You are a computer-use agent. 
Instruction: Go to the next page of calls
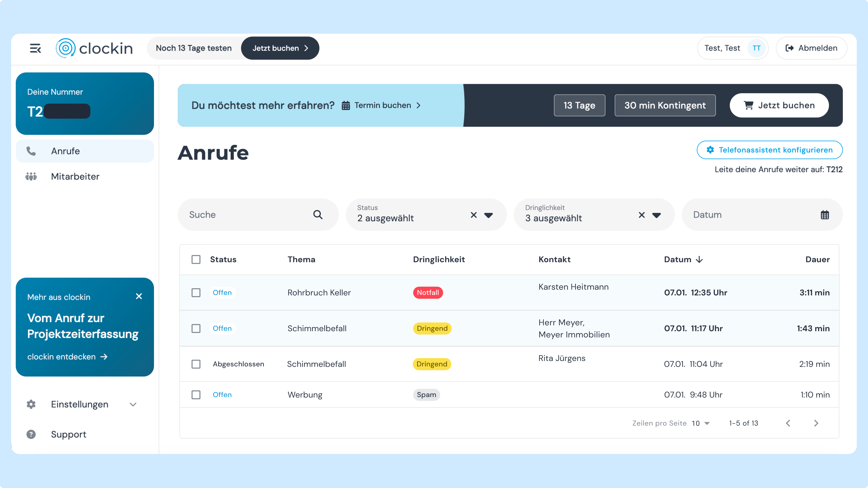pos(816,423)
